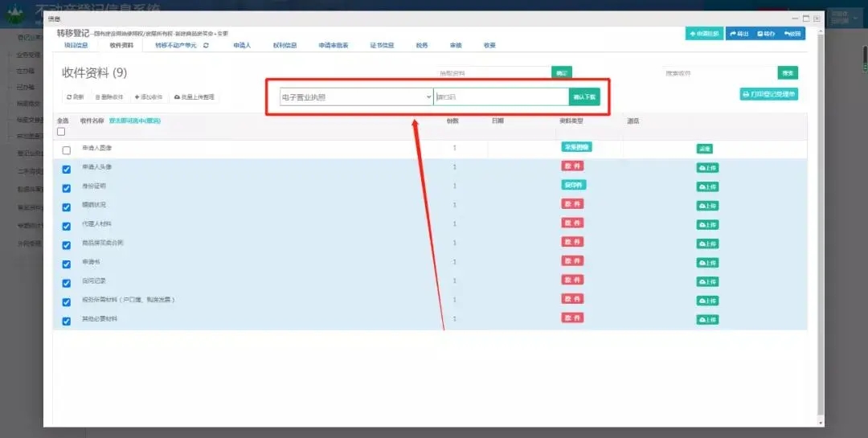Click the refresh icon beside 转移不动产单元 tab

[207, 46]
